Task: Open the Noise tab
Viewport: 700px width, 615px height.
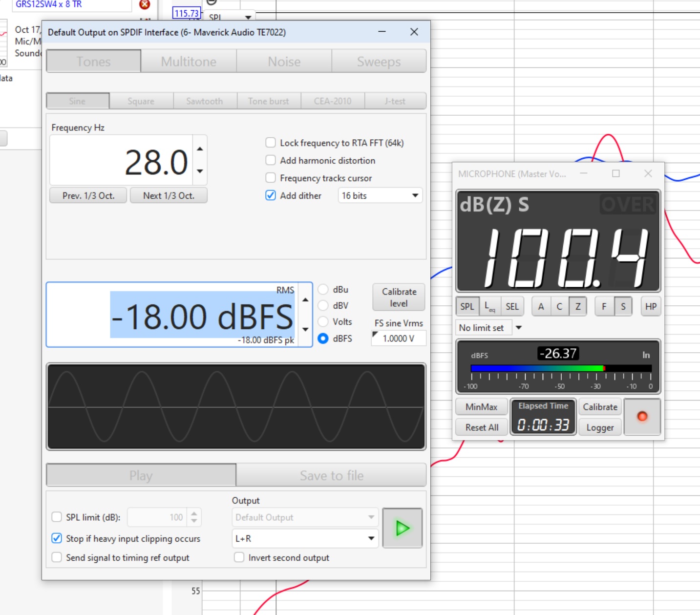Action: [x=284, y=62]
